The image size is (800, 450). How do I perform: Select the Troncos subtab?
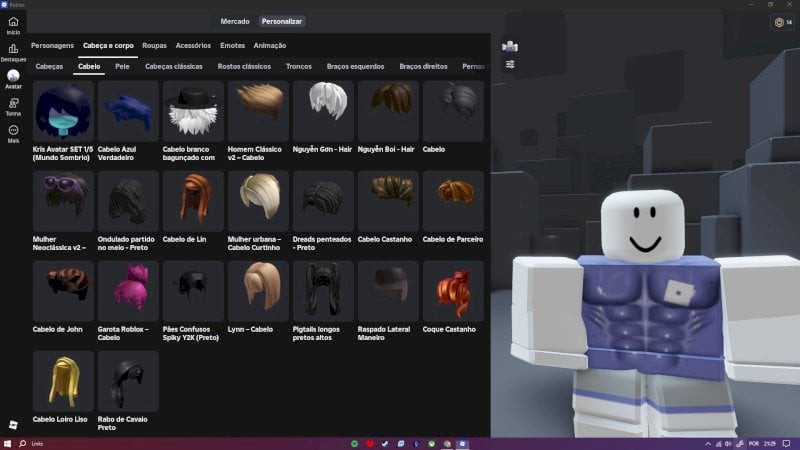298,66
